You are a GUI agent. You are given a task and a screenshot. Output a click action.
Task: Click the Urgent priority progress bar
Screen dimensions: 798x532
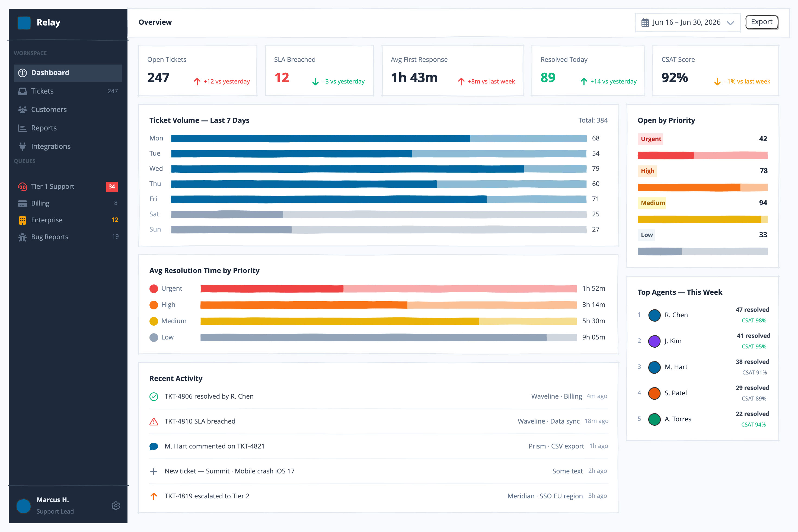point(703,155)
